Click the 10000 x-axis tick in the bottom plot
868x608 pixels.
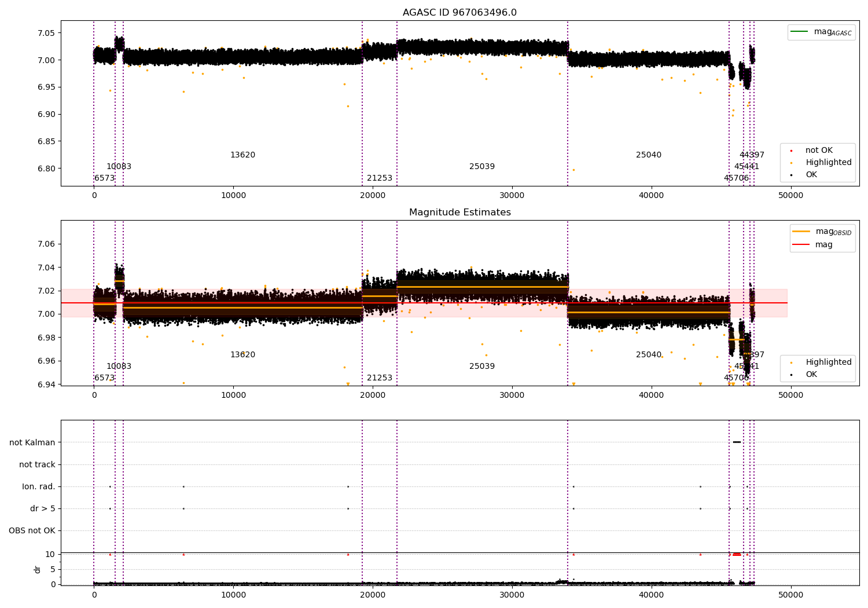point(233,595)
